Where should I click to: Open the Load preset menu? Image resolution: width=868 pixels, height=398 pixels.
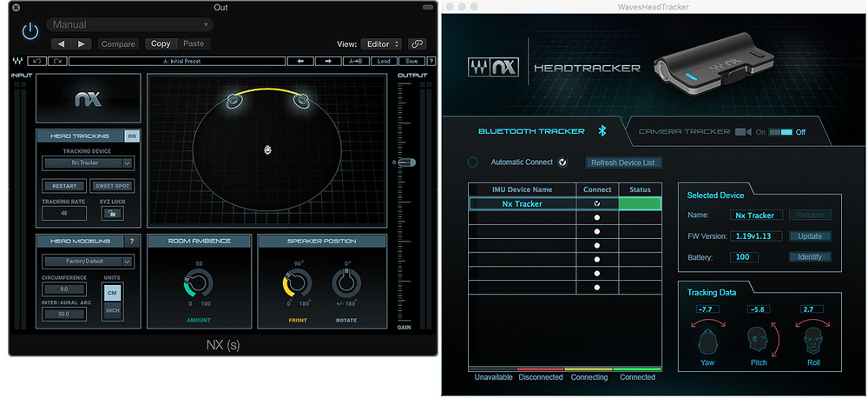(x=384, y=61)
